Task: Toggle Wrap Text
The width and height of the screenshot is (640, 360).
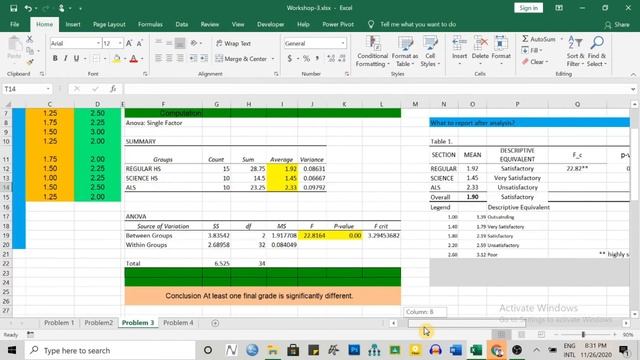Action: coord(233,43)
